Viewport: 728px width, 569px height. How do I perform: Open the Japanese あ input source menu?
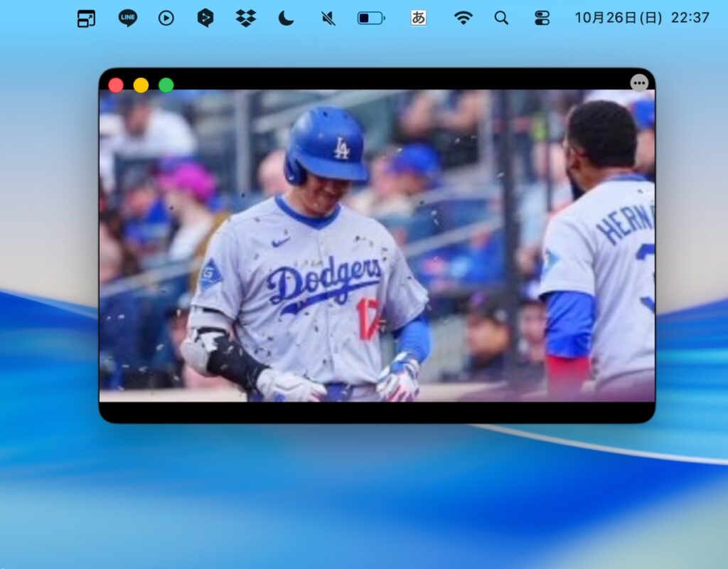[419, 18]
